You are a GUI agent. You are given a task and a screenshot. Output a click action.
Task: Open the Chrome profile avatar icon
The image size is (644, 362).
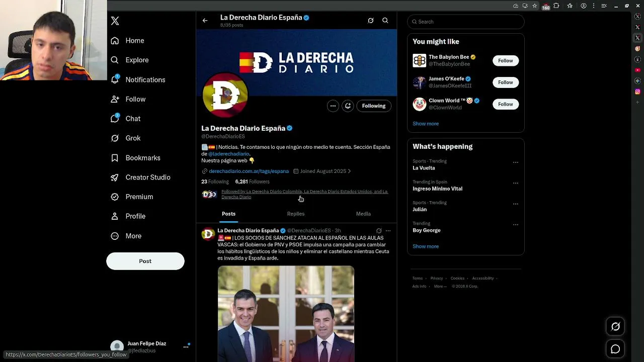click(x=584, y=6)
